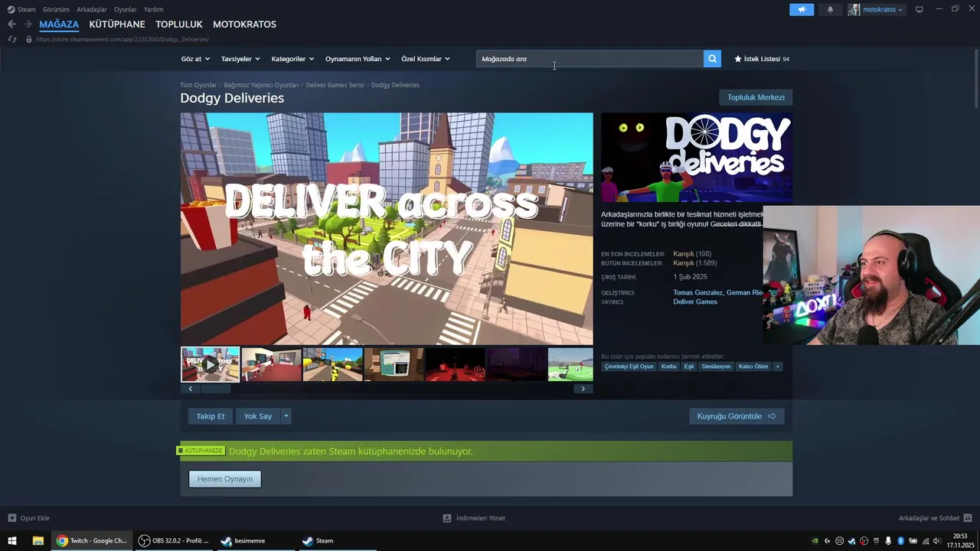Open the Oyunlar menu
This screenshot has width=980, height=551.
point(125,9)
